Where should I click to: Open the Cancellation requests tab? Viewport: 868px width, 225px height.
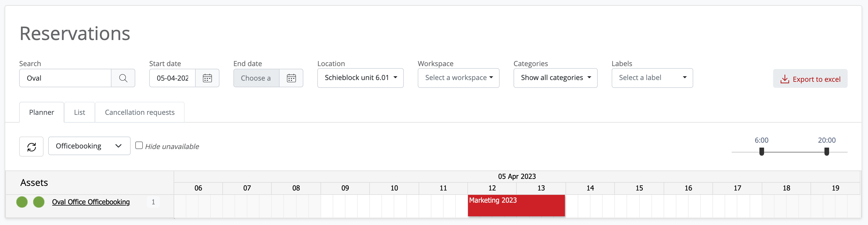[140, 112]
